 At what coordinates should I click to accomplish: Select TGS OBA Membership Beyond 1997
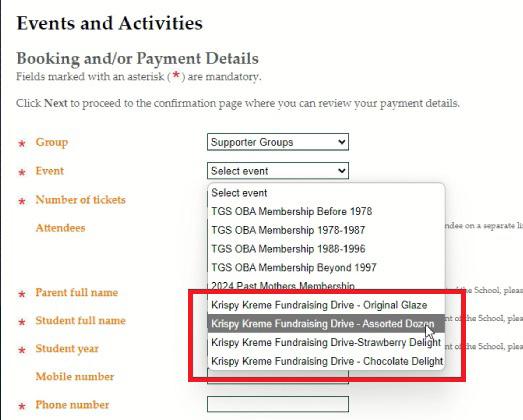326,268
